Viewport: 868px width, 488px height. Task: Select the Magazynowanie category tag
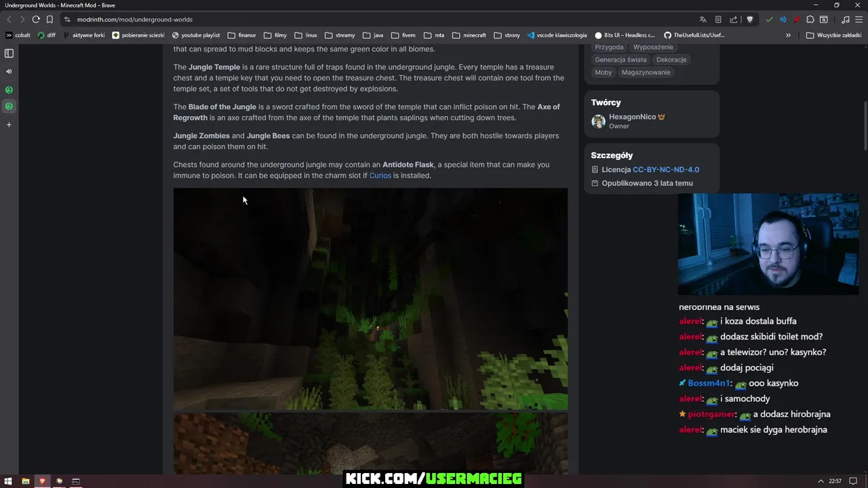[646, 73]
